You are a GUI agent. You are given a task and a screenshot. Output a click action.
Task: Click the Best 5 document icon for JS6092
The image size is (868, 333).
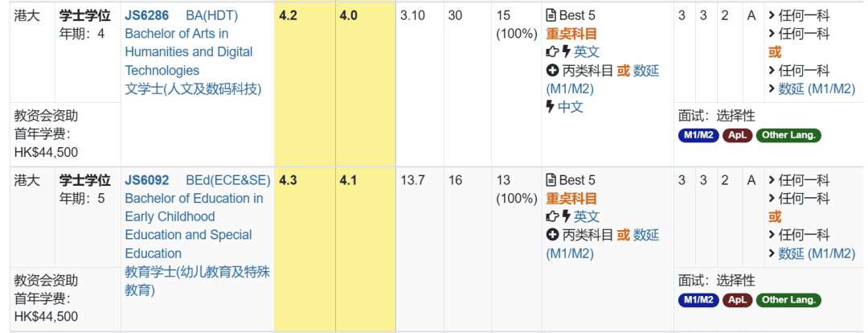[x=551, y=180]
